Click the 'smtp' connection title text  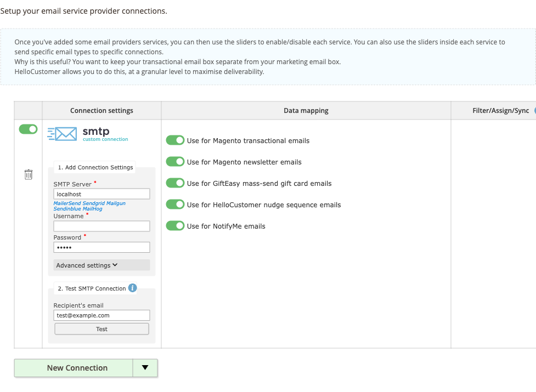(x=96, y=131)
